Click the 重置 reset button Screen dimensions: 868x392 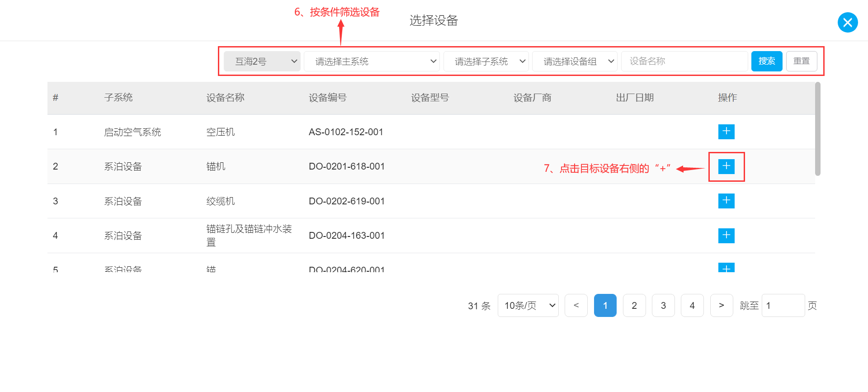pos(802,61)
